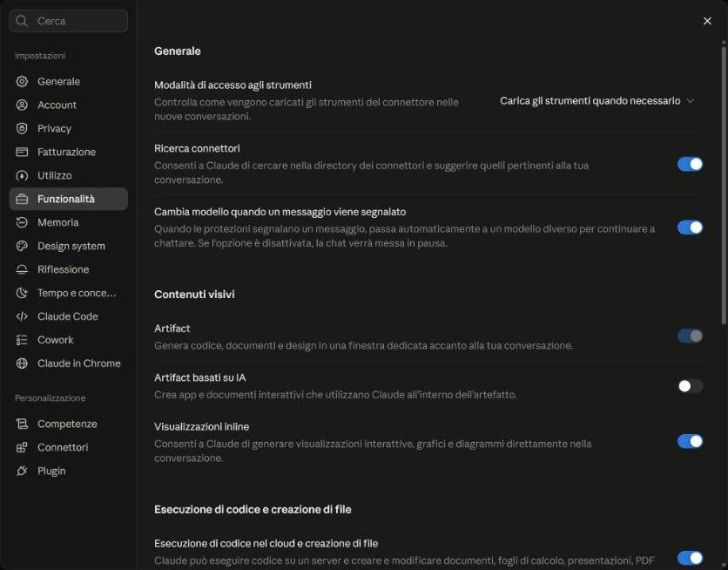Toggle Esecuzione di codice nel cloud switch
The width and height of the screenshot is (728, 570).
(690, 558)
